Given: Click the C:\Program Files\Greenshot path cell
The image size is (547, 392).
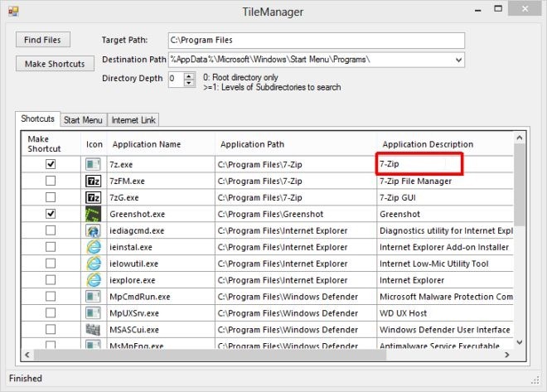Looking at the screenshot, I should tap(296, 214).
